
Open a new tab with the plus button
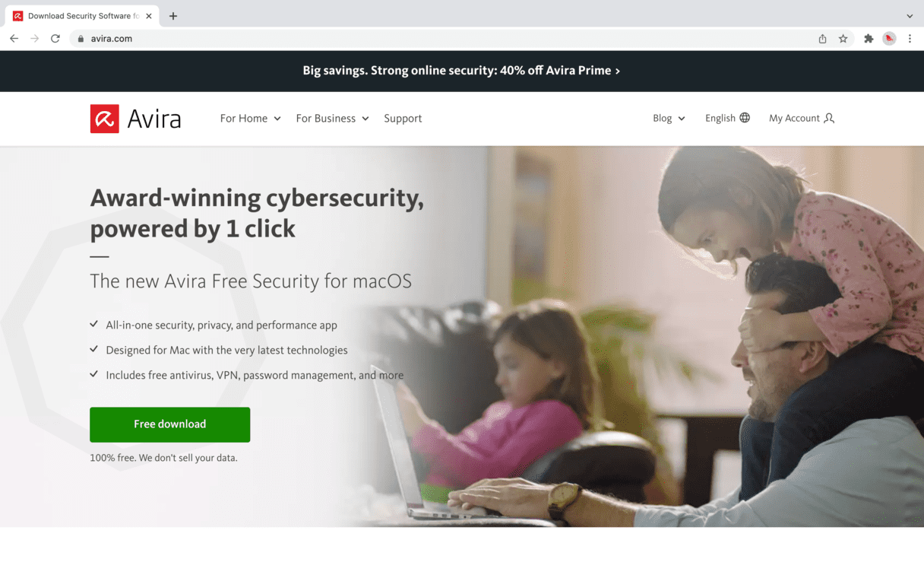173,16
